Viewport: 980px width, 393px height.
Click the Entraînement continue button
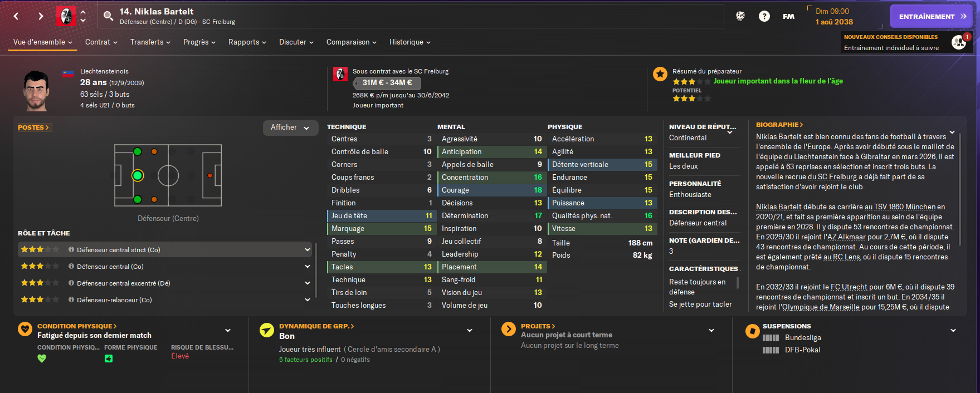point(931,16)
